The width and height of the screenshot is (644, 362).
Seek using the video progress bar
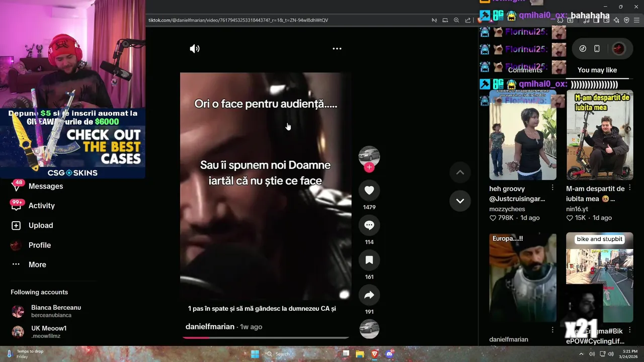coord(266,338)
